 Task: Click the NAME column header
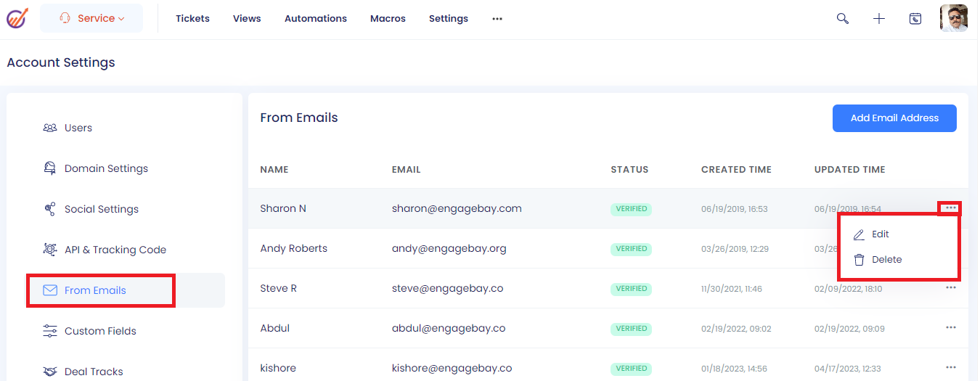pos(274,170)
